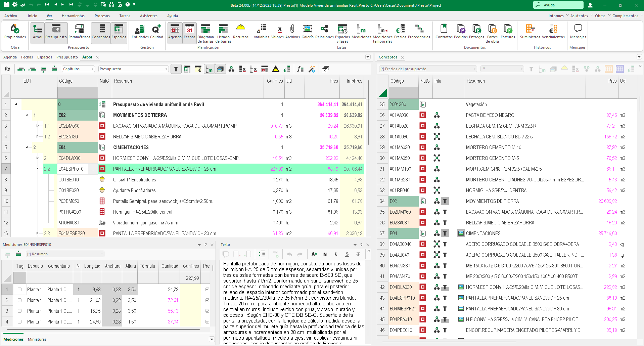Toggle Tag checkbox for measurement row 2

tap(19, 300)
